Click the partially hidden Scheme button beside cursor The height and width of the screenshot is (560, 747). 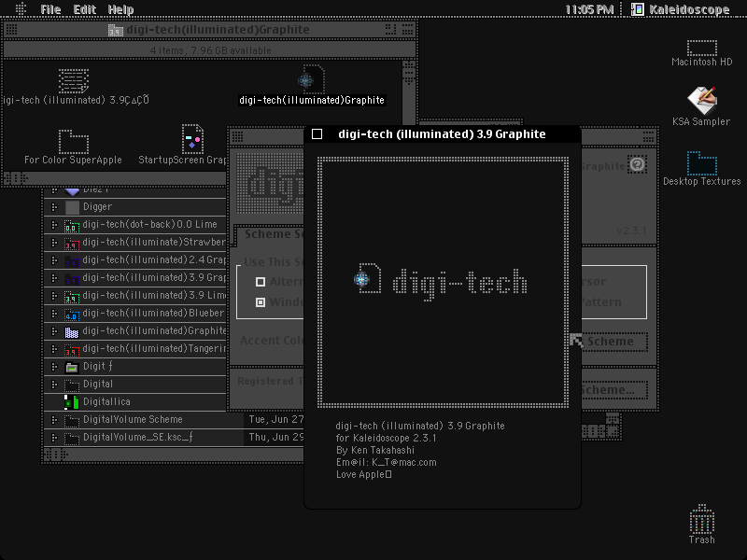point(614,342)
